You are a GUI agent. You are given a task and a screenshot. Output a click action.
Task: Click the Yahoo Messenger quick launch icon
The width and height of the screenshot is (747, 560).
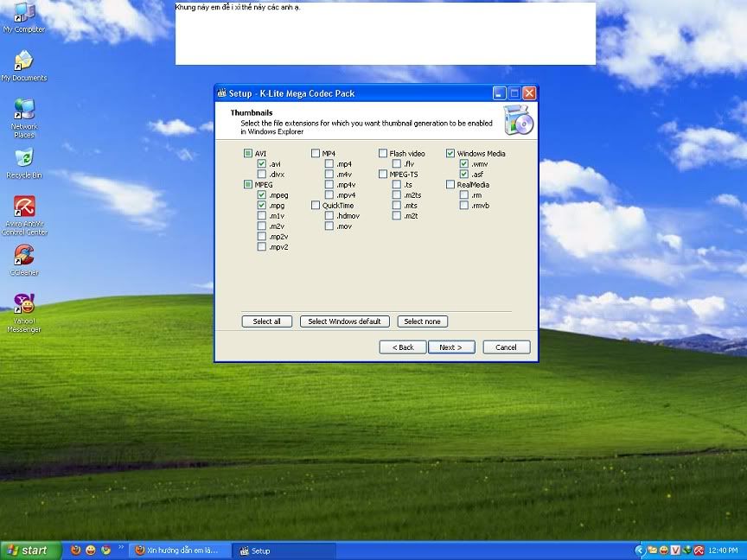pos(91,550)
